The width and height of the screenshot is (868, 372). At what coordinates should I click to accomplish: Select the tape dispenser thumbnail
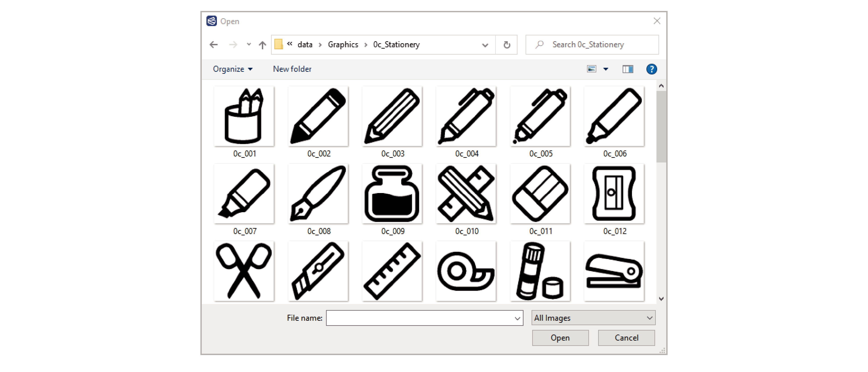click(x=466, y=271)
